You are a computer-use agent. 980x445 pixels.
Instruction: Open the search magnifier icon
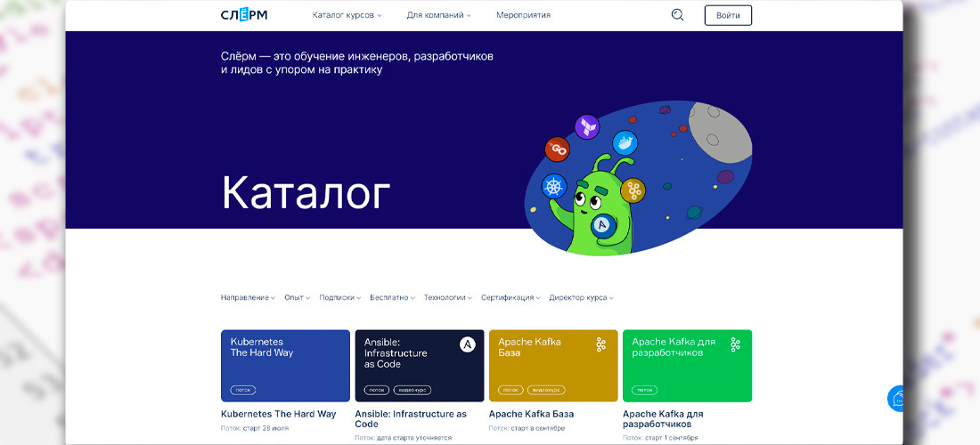point(677,15)
